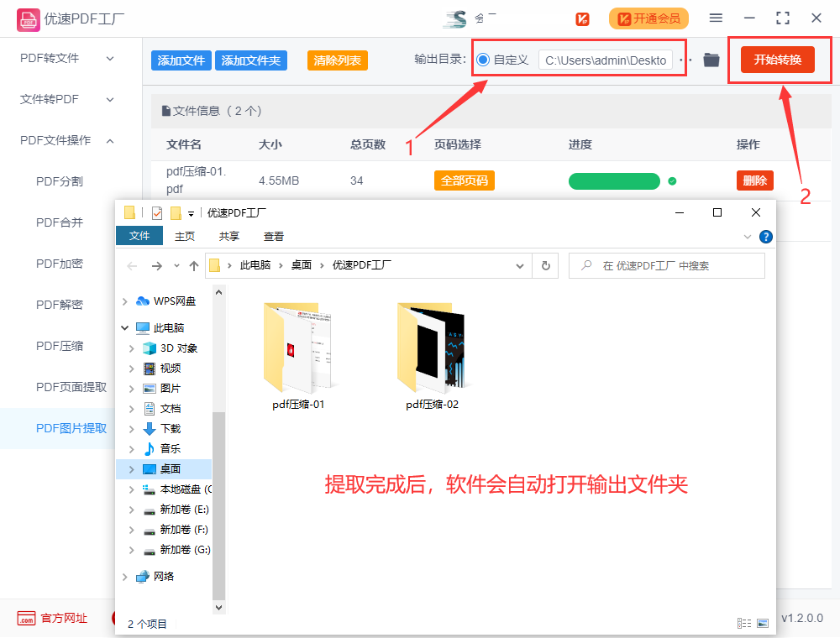Click the 官方网址 website icon
Image resolution: width=840 pixels, height=638 pixels.
(26, 618)
